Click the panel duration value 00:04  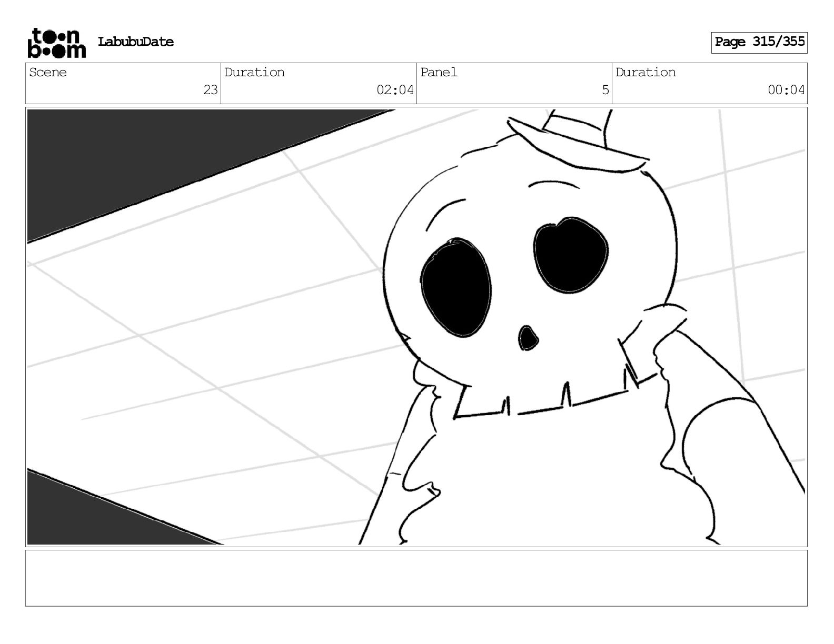(786, 90)
